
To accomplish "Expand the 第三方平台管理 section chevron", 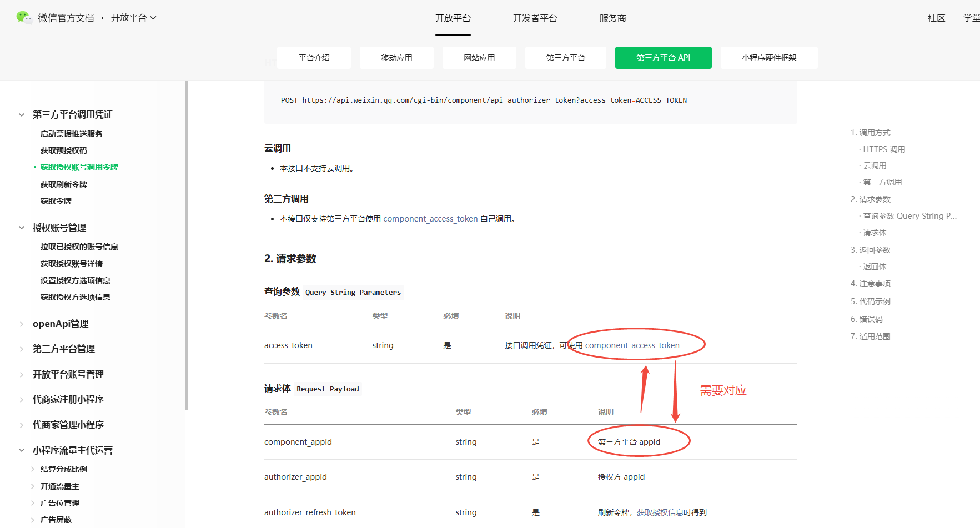I will pos(22,349).
